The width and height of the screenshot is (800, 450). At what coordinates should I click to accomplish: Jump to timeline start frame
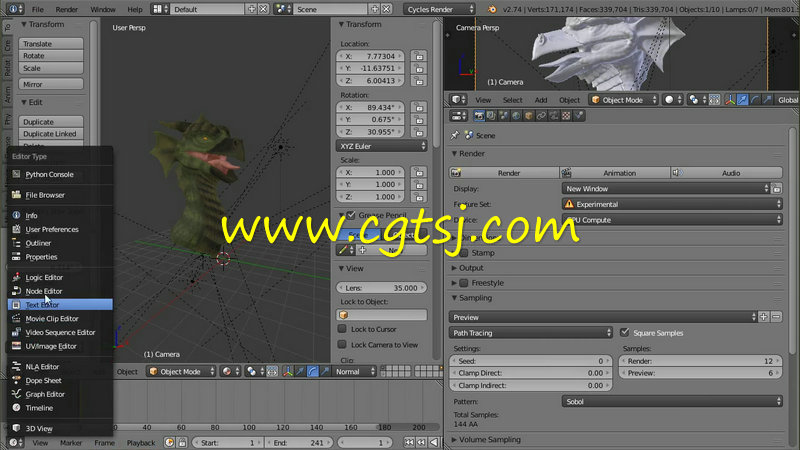point(409,442)
